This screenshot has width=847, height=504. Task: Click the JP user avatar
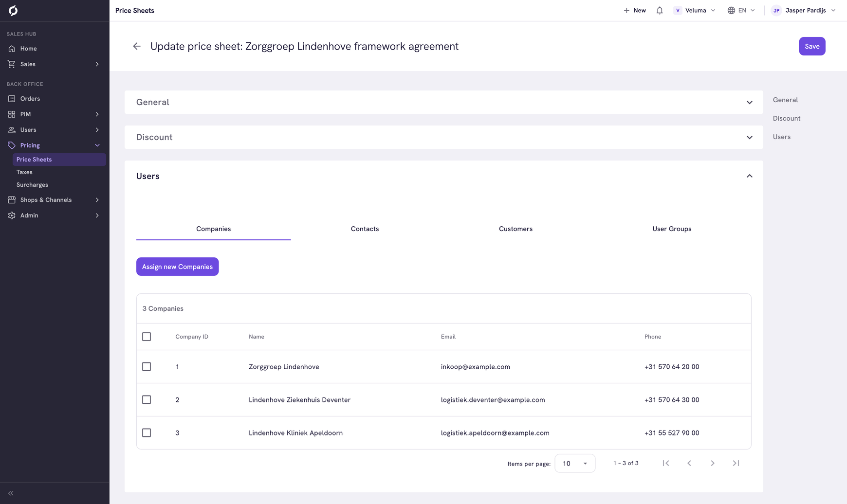pos(776,10)
